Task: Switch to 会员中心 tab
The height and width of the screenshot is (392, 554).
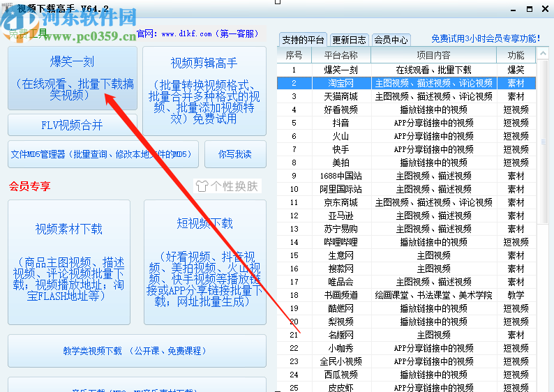Action: [391, 40]
